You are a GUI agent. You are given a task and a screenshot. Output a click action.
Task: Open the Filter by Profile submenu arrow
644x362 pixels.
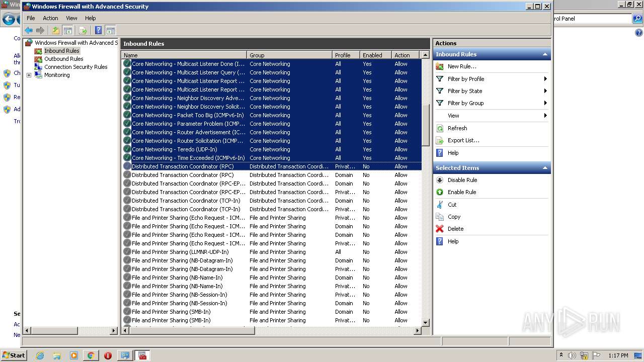point(545,79)
